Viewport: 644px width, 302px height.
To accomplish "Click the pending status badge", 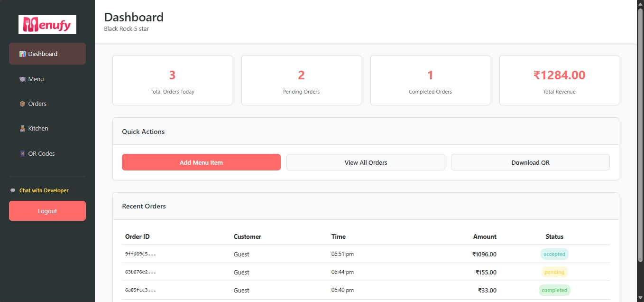I will 554,272.
